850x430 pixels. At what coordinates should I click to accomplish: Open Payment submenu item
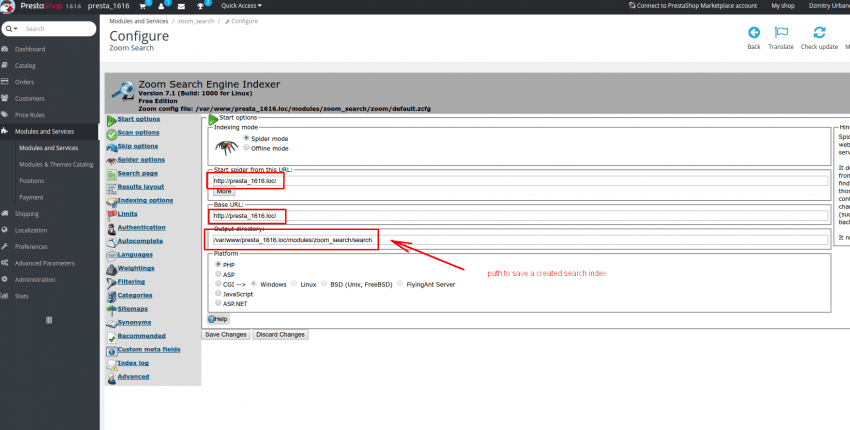click(x=31, y=197)
